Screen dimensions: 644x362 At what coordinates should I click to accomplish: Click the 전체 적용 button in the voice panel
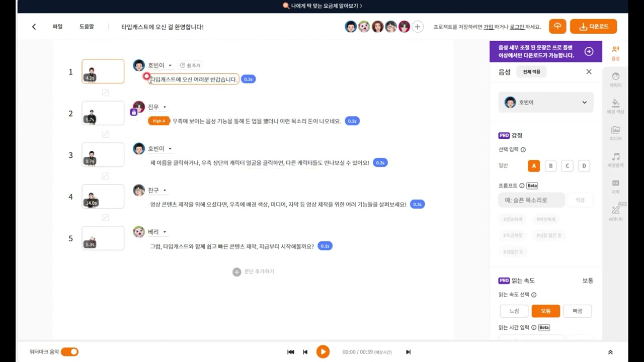click(x=531, y=72)
